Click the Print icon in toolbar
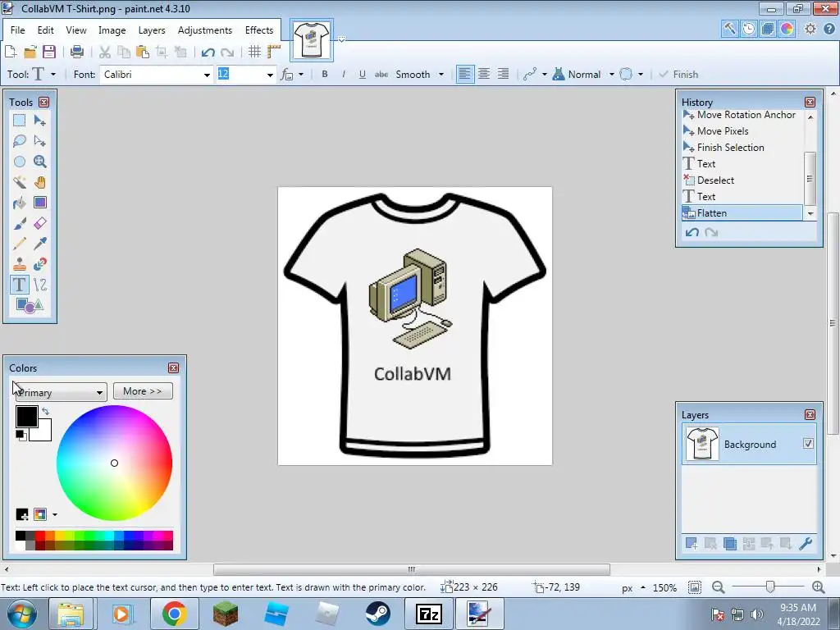Viewport: 840px width, 630px height. [x=76, y=52]
